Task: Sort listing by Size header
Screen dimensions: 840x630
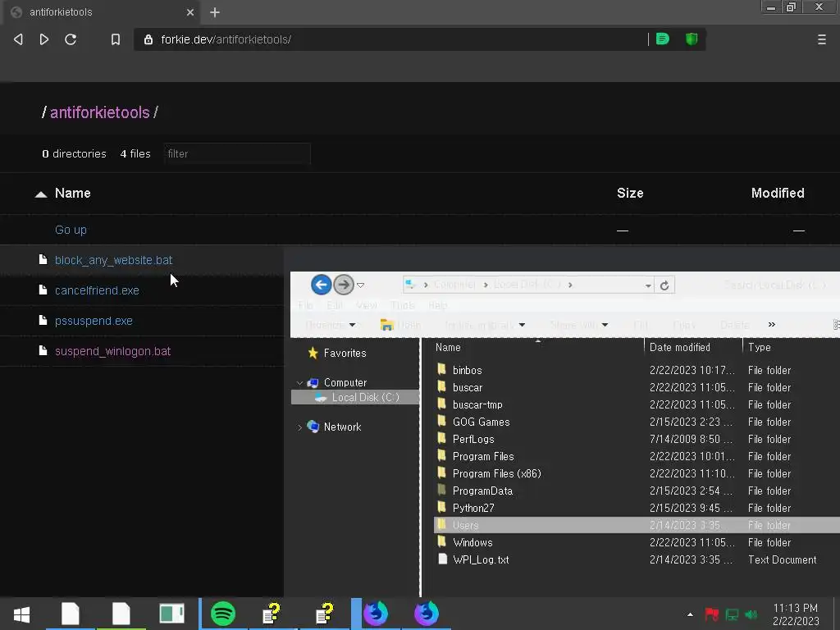Action: [x=630, y=194]
